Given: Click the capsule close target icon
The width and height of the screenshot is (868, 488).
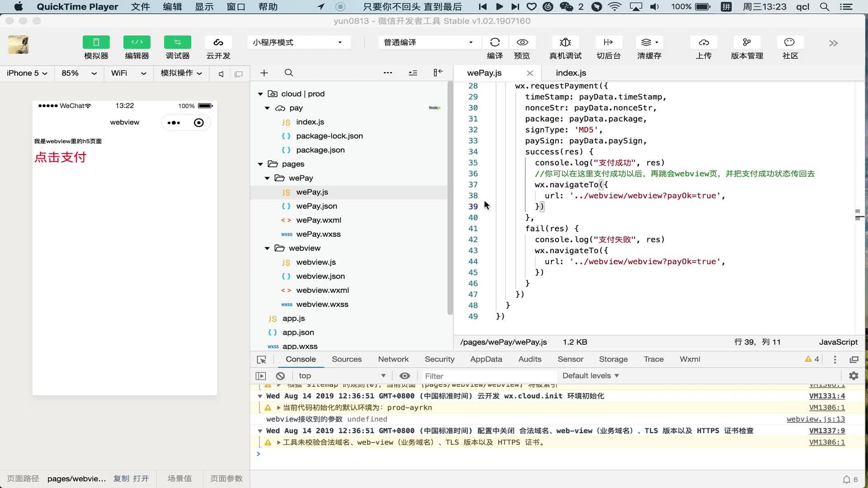Looking at the screenshot, I should click(198, 122).
